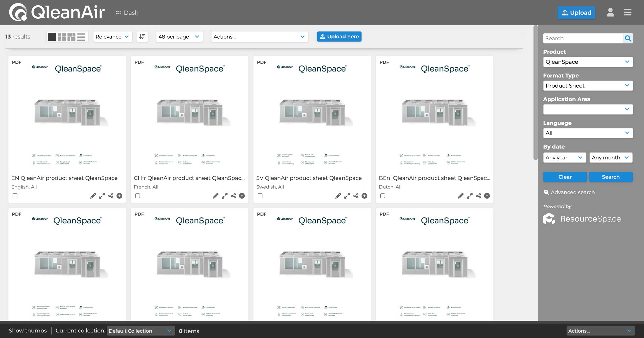Visit the ResourceSpace powered-by link

coord(582,219)
